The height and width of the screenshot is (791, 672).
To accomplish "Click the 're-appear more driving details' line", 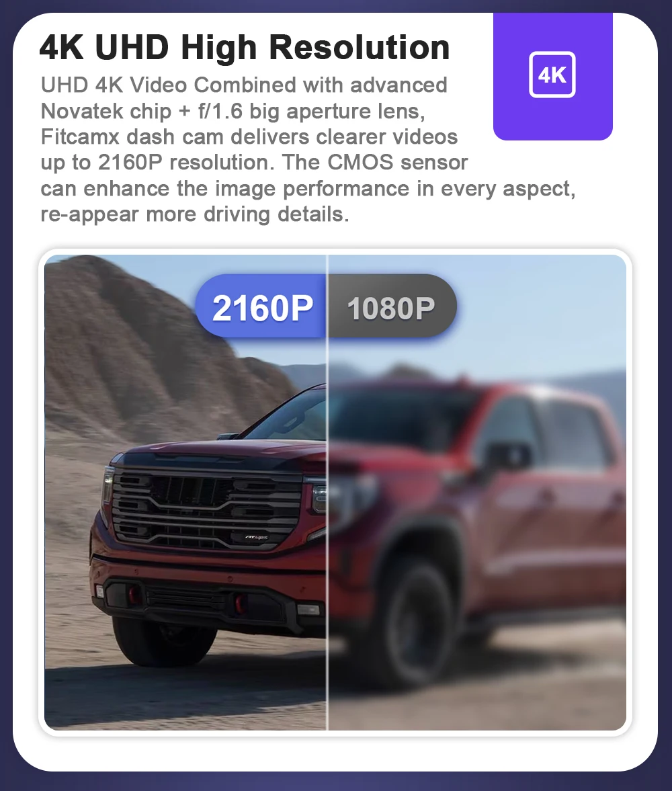I will 195,214.
